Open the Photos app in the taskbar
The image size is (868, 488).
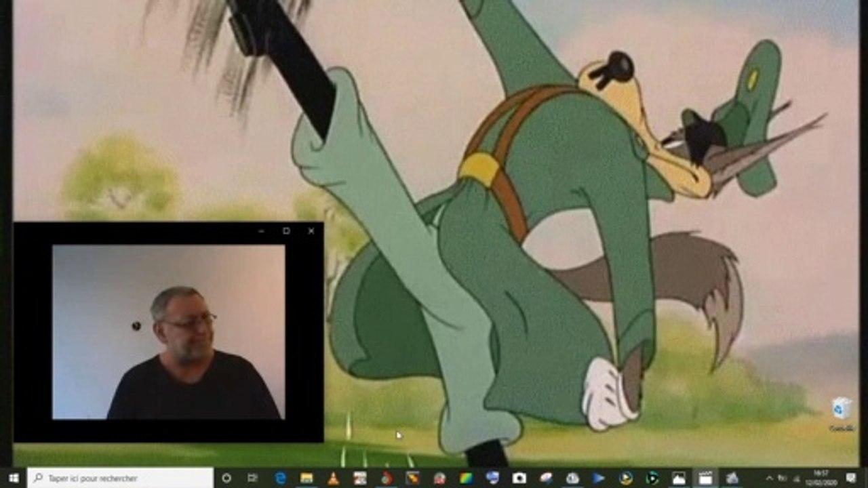click(679, 478)
